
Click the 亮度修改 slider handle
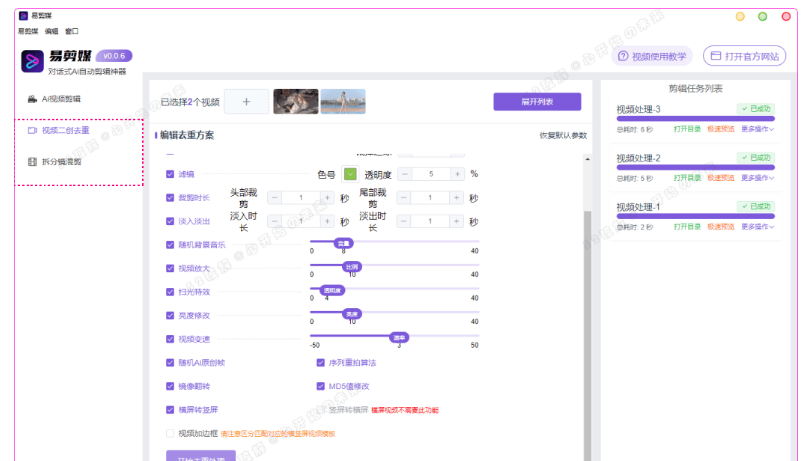click(352, 314)
